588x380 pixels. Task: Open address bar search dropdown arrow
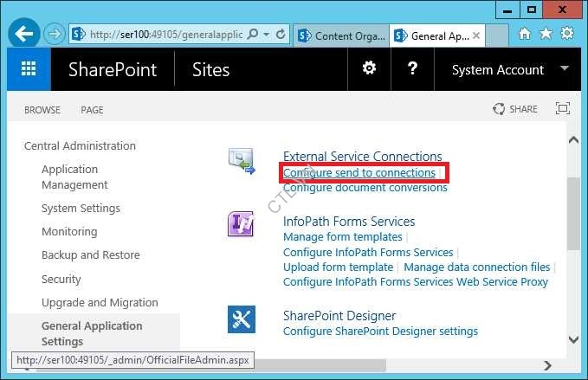[x=266, y=35]
